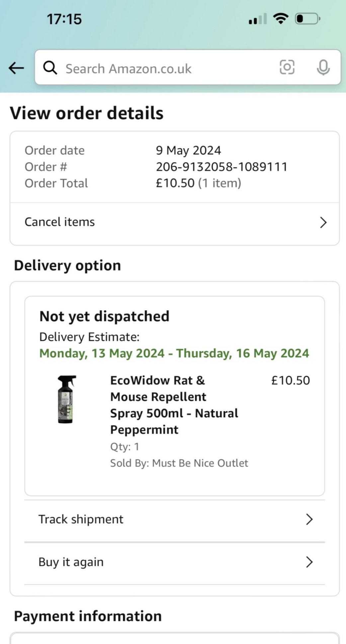This screenshot has height=644, width=346.
Task: Tap the Sold By: Must Be Nice Outlet text
Action: pos(179,463)
